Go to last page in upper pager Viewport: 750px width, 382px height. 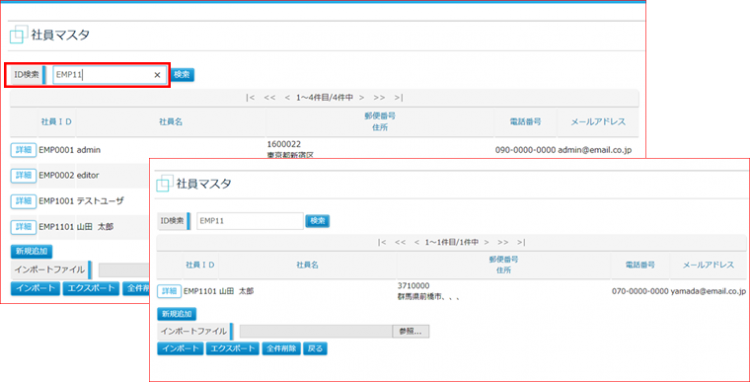399,98
